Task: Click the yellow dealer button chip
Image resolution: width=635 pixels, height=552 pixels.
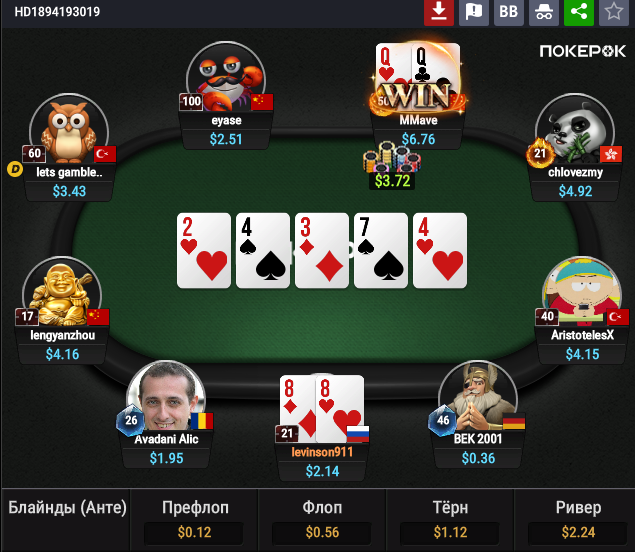Action: pos(15,169)
